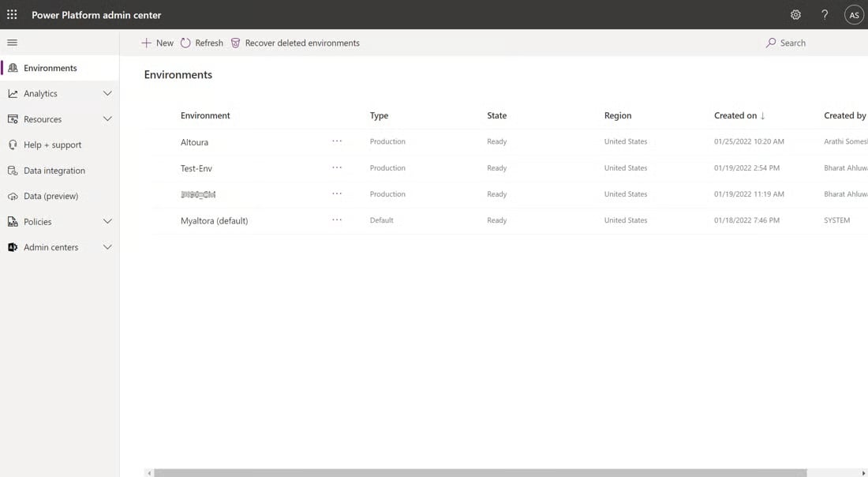Expand the Admin centers chevron
Screen dimensions: 868x477
point(107,247)
